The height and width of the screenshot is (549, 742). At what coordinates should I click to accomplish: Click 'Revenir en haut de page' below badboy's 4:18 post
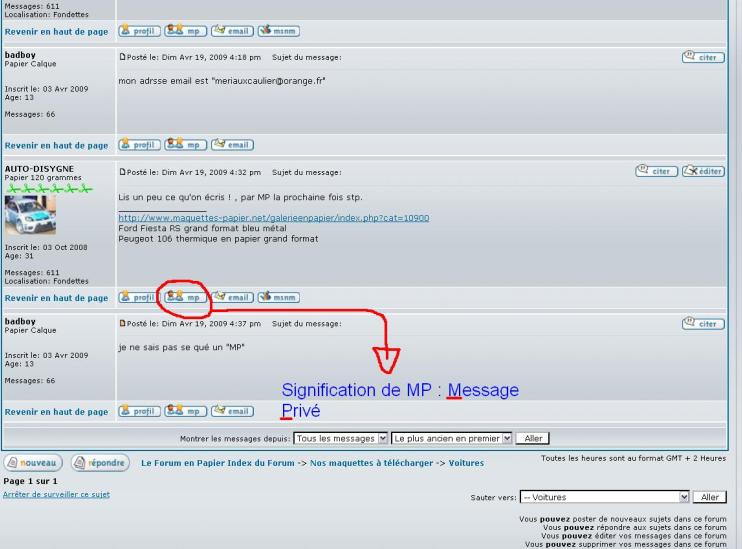[x=56, y=145]
